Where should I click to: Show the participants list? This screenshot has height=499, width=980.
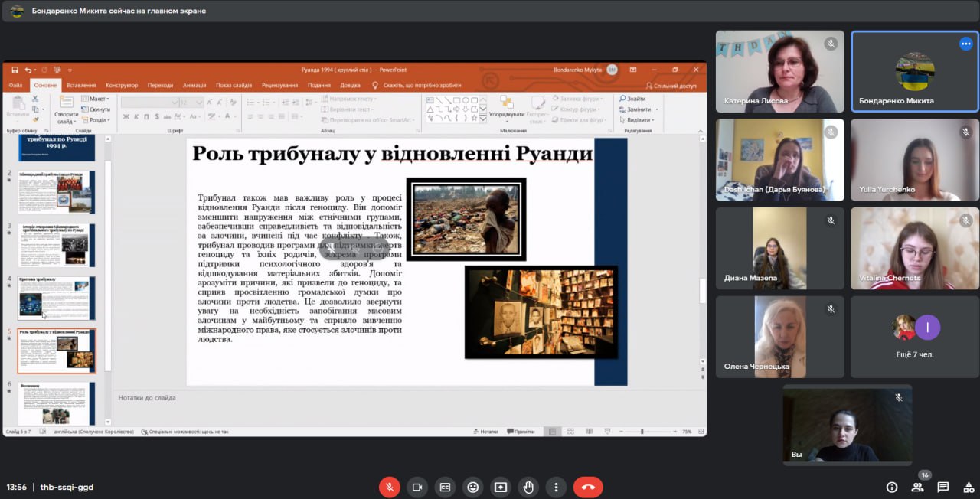pos(917,487)
